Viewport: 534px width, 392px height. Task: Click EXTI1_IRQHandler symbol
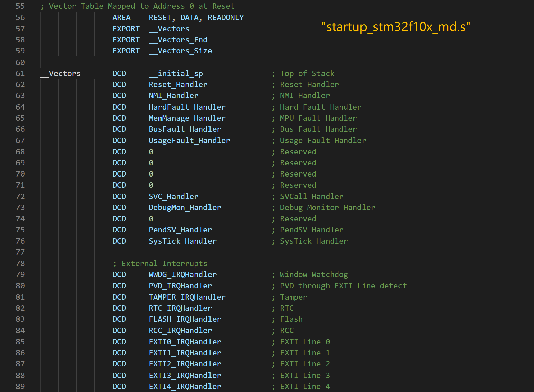pyautogui.click(x=185, y=353)
